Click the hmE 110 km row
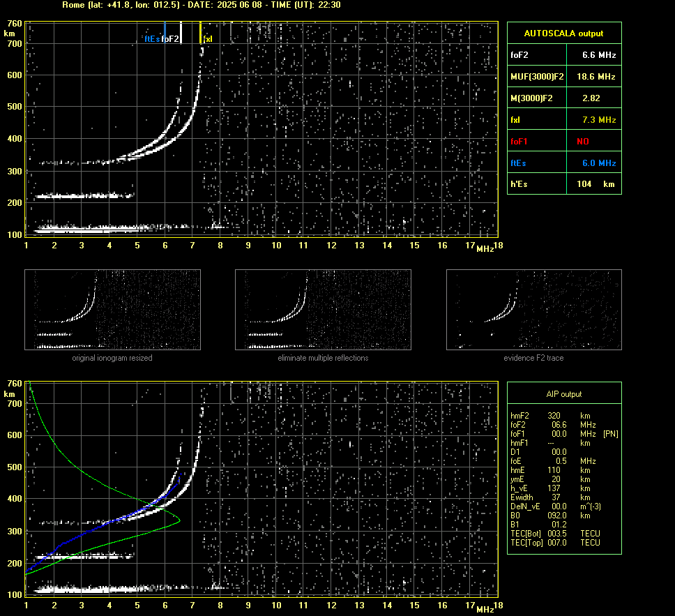The width and height of the screenshot is (675, 616). point(550,470)
